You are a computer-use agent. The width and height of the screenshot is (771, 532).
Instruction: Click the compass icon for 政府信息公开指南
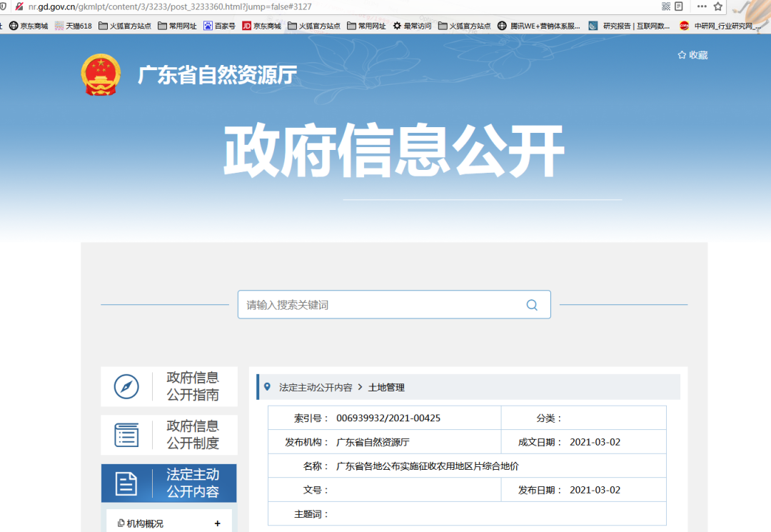tap(126, 386)
